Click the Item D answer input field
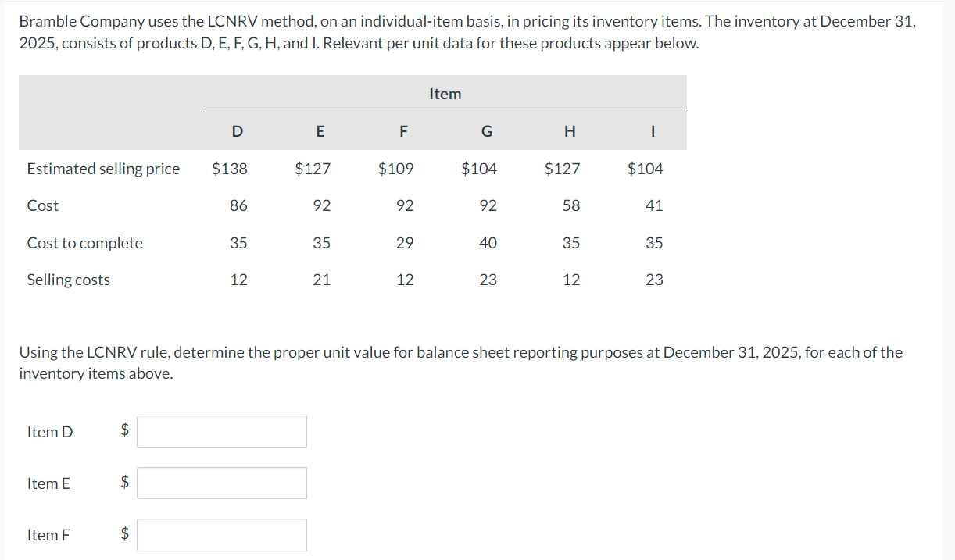Viewport: 955px width, 560px height. point(221,430)
